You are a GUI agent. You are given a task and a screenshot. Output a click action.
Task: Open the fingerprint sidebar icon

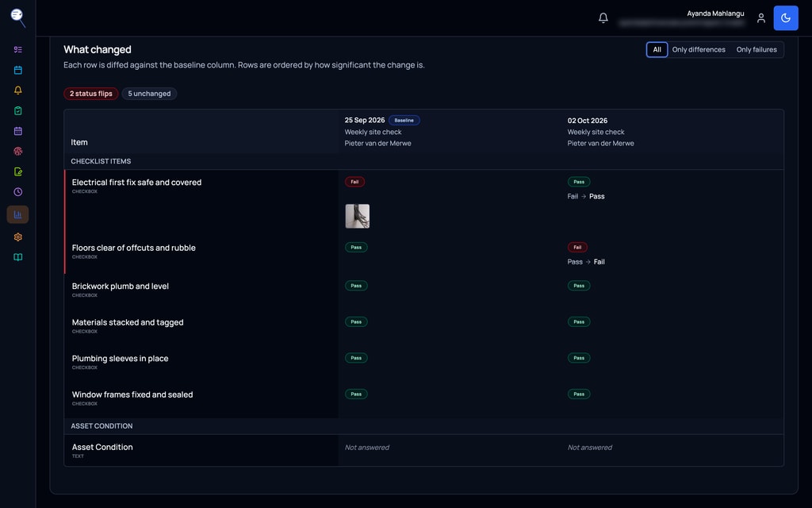point(18,152)
